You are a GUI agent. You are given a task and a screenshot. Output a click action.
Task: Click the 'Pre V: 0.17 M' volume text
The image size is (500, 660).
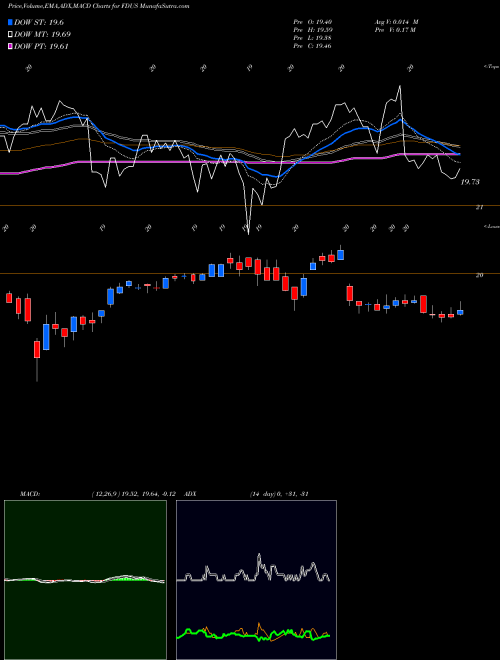click(395, 30)
